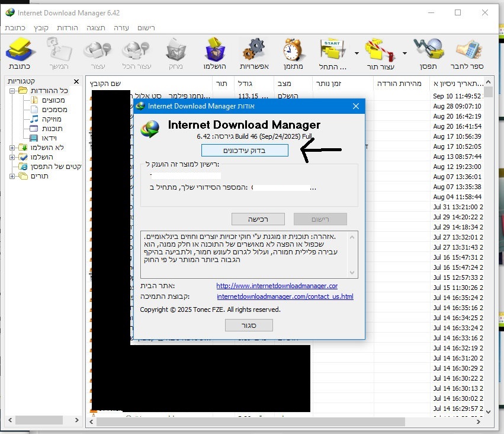Sort by Size (גודל) column header
This screenshot has width=504, height=434.
(254, 84)
